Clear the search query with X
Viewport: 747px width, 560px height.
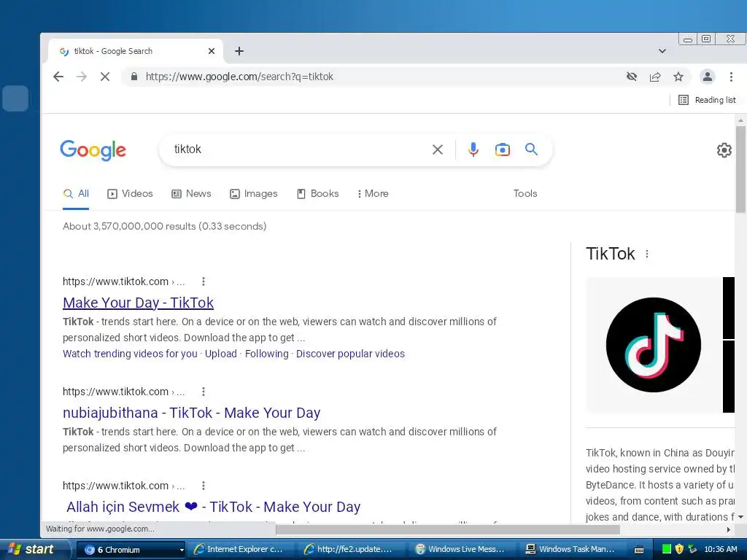pos(438,150)
